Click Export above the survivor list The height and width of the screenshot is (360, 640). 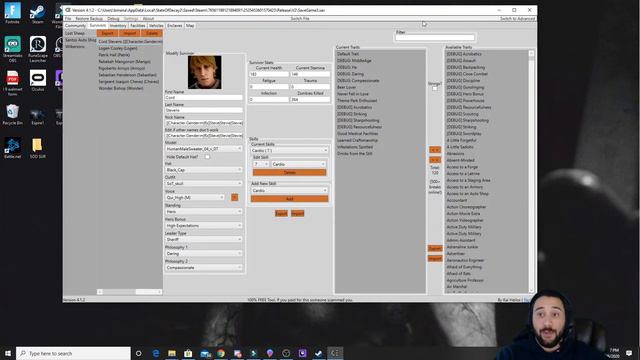(107, 33)
